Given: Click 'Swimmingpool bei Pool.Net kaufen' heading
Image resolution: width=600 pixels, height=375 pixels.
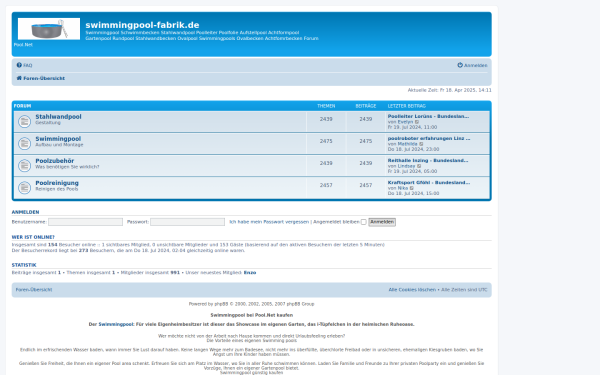Looking at the screenshot, I should [x=251, y=315].
